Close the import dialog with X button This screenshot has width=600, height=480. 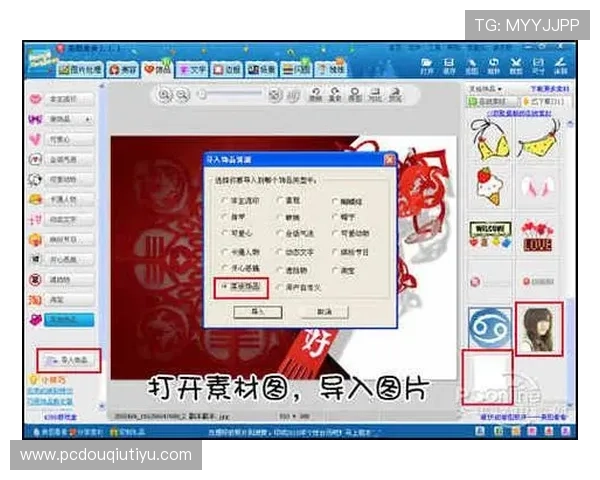(390, 159)
